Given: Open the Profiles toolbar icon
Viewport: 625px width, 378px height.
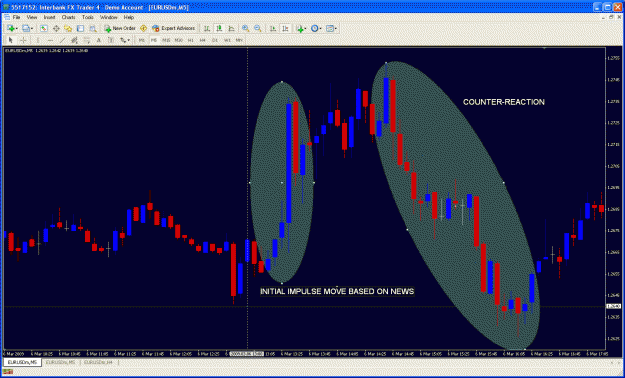Looking at the screenshot, I should click(26, 28).
